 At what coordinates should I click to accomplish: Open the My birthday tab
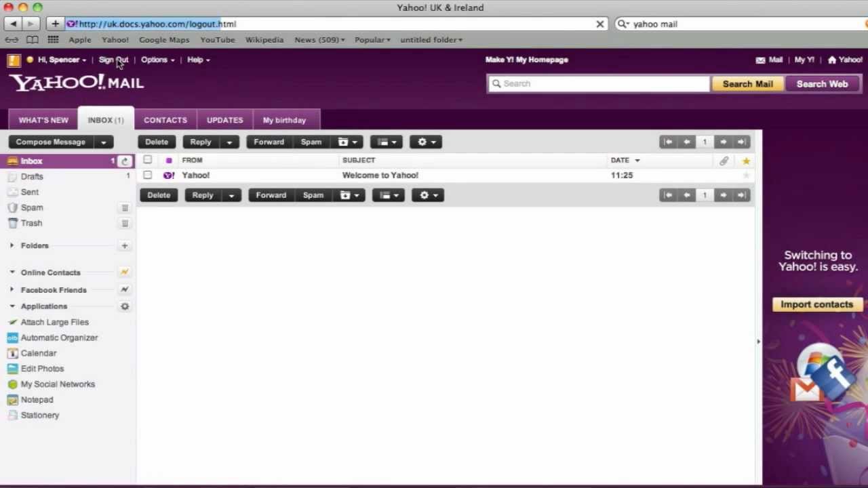pyautogui.click(x=284, y=120)
